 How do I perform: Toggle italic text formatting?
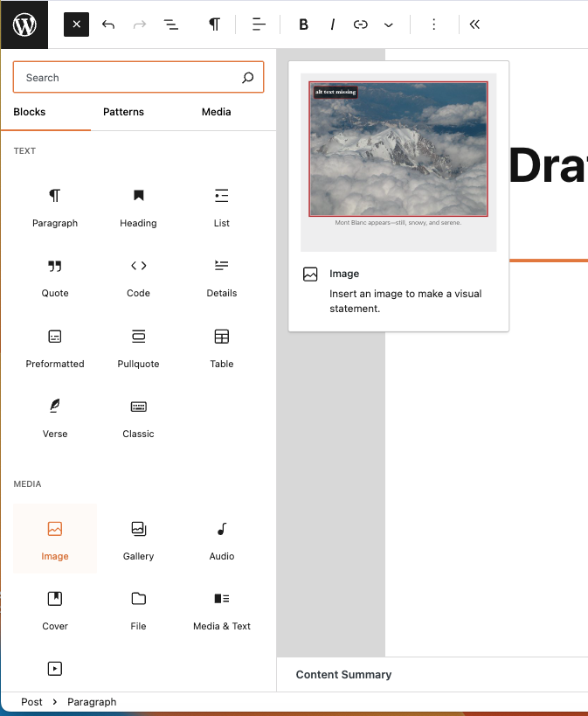click(x=332, y=24)
